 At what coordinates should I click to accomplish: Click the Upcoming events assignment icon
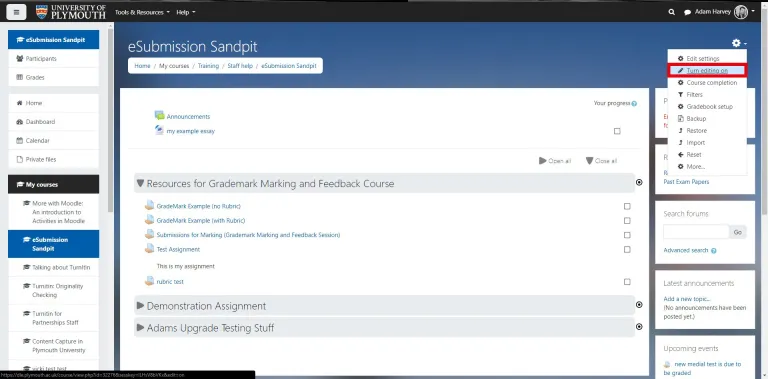pyautogui.click(x=667, y=364)
